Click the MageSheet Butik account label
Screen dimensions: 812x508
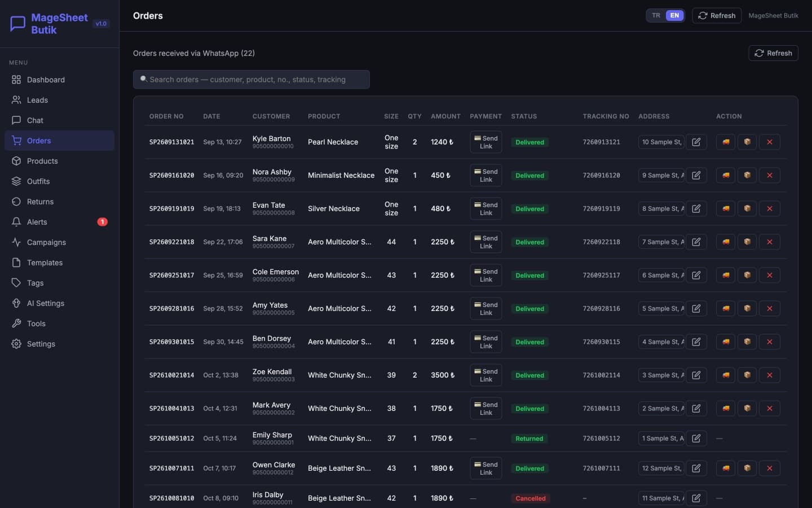pos(773,16)
